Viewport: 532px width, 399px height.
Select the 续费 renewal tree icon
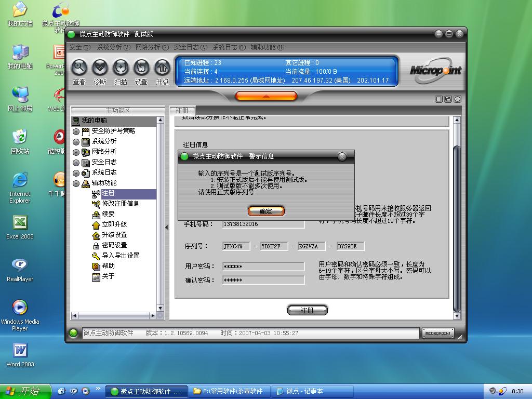[x=96, y=215]
